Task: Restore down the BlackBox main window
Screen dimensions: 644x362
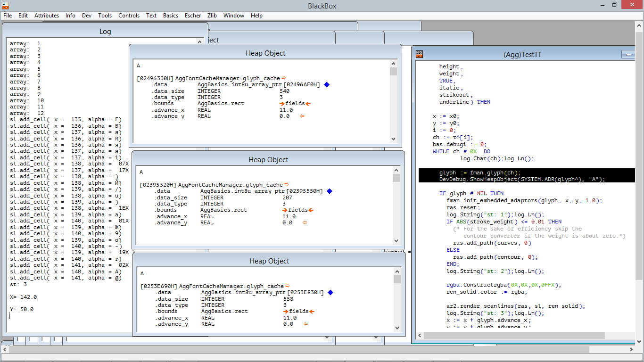Action: pos(614,5)
